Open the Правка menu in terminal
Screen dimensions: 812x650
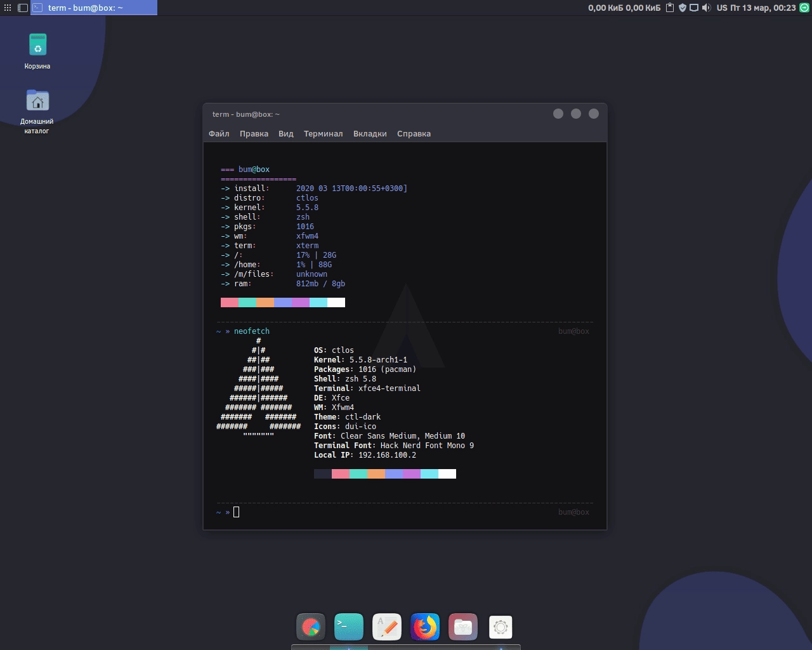tap(254, 133)
